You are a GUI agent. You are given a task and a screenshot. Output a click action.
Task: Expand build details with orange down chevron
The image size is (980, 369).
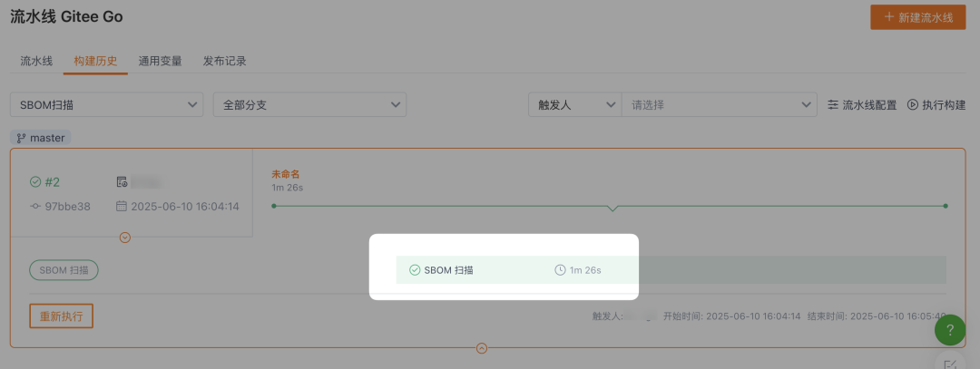click(125, 238)
